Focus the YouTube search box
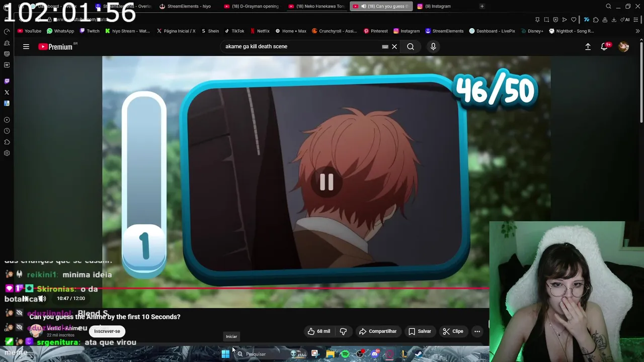The height and width of the screenshot is (362, 644). pos(302,47)
